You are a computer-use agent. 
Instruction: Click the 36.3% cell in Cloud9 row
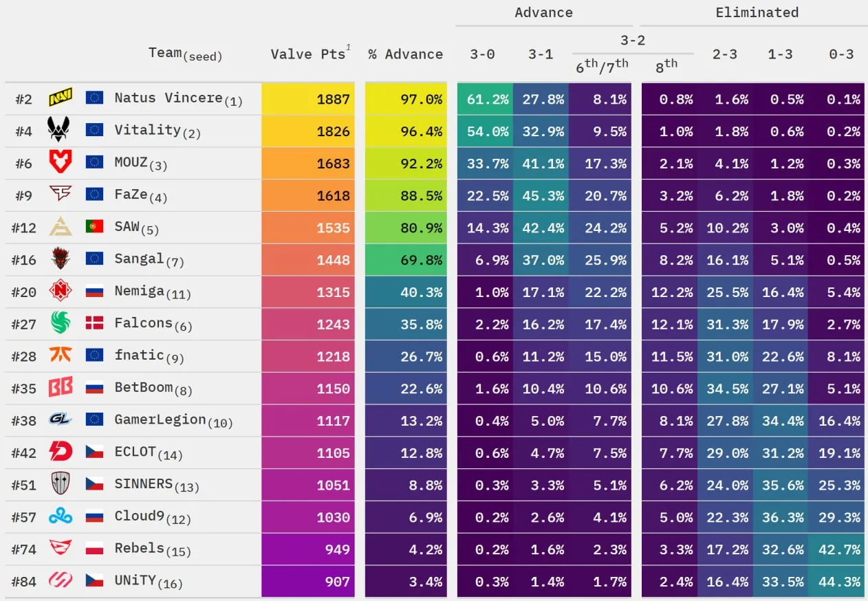tap(781, 517)
